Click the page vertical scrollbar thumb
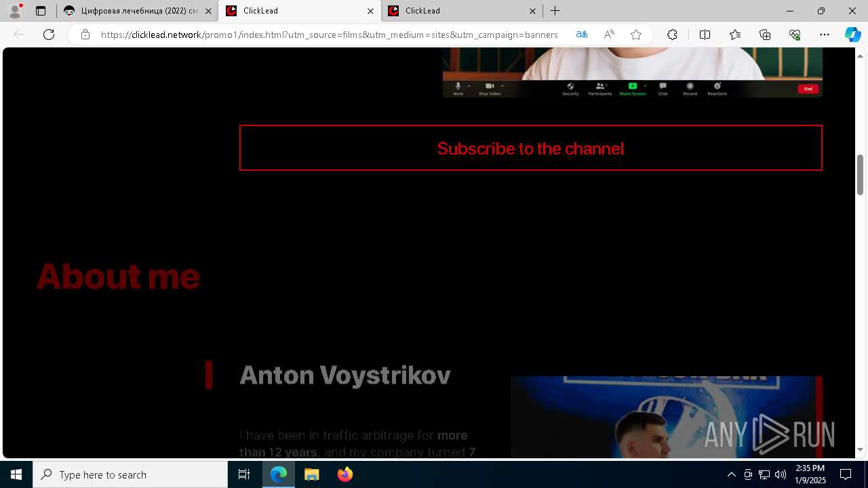Screen dimensions: 868x488 pyautogui.click(x=861, y=174)
